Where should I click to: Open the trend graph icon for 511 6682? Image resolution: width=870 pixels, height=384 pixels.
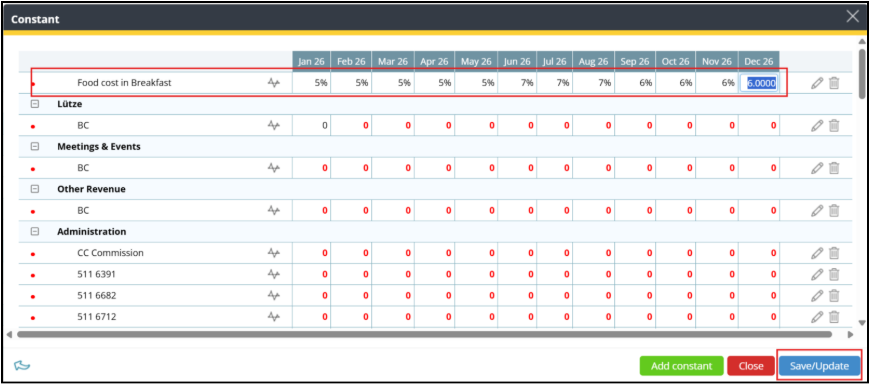pyautogui.click(x=274, y=295)
